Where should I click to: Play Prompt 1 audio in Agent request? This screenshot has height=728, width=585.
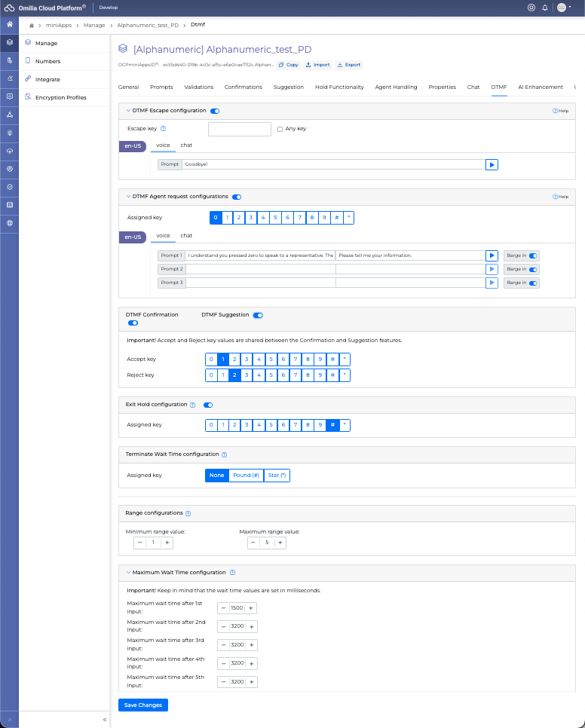click(492, 255)
